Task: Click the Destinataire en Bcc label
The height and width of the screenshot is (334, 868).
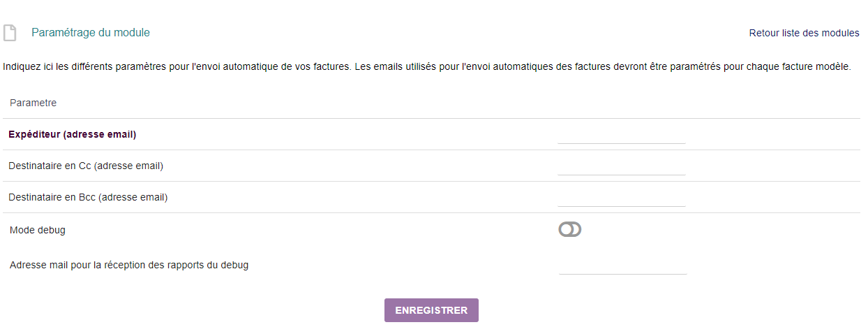Action: [x=88, y=197]
